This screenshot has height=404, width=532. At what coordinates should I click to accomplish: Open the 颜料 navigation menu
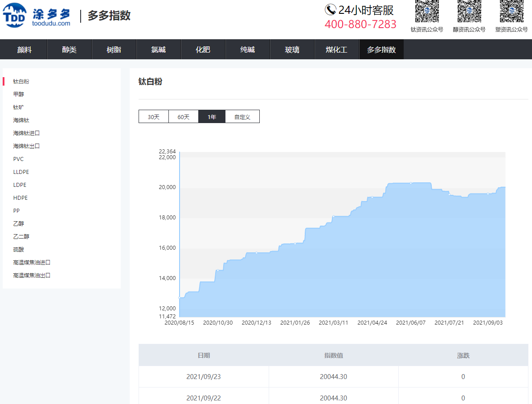[x=25, y=49]
